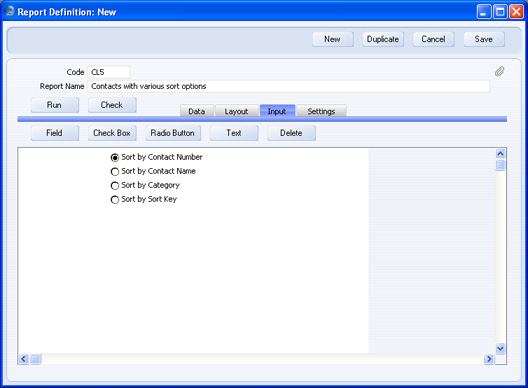Select Sort by Contact Number radio button
This screenshot has height=388, width=528.
(115, 157)
